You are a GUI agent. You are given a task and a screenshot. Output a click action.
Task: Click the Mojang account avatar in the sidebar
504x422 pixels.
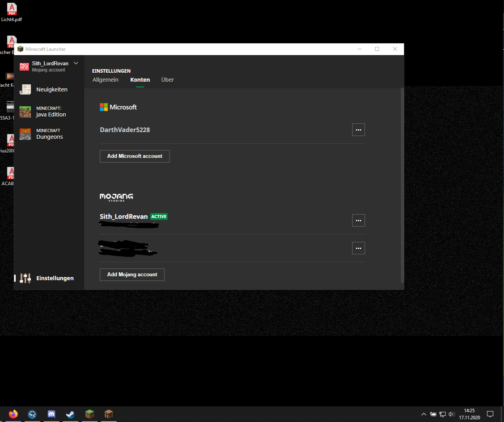click(x=24, y=66)
